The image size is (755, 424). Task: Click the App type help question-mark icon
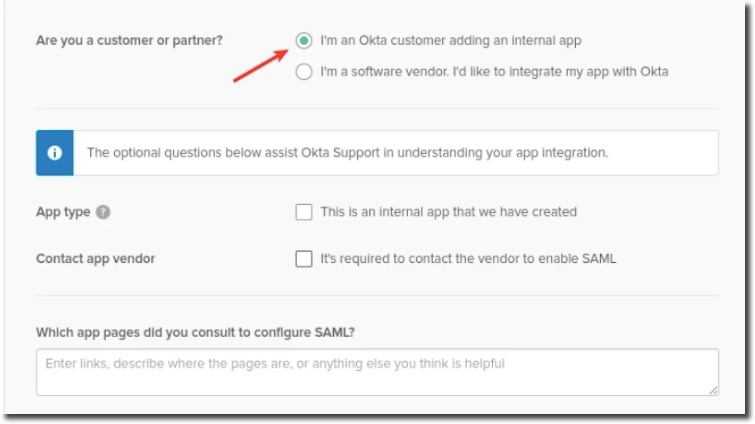(x=103, y=212)
